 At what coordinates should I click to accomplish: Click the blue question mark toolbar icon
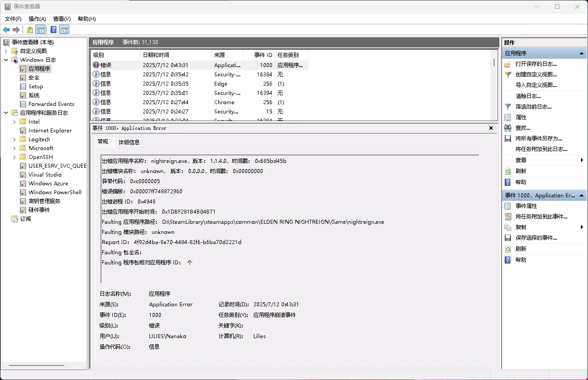pyautogui.click(x=53, y=30)
